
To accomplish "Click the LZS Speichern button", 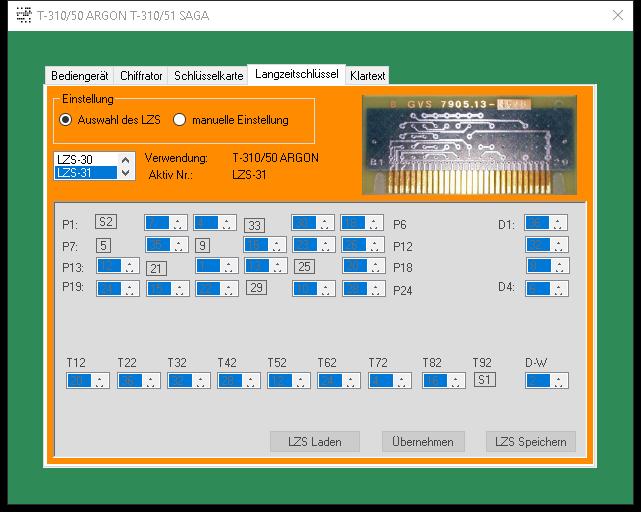I will click(531, 442).
